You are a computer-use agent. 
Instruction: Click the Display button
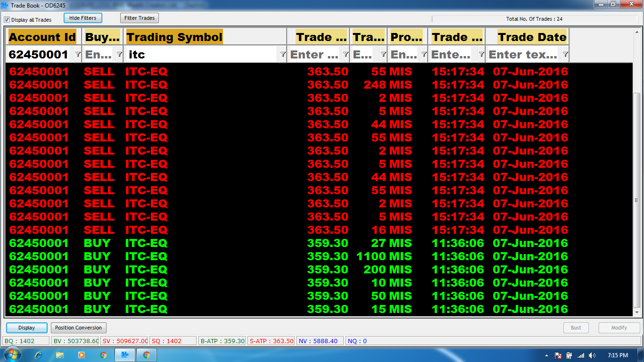[x=27, y=328]
